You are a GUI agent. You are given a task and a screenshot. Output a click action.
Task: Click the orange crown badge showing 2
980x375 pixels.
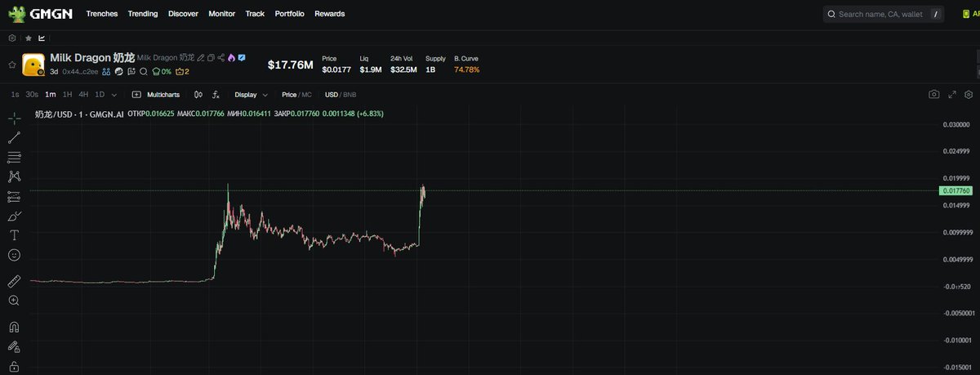point(182,72)
